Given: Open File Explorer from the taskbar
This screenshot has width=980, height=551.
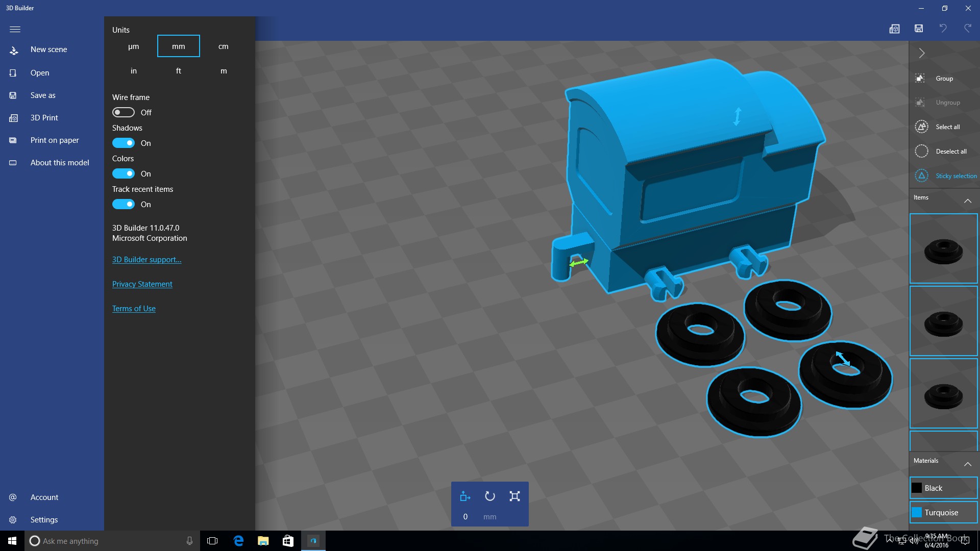Looking at the screenshot, I should coord(263,541).
